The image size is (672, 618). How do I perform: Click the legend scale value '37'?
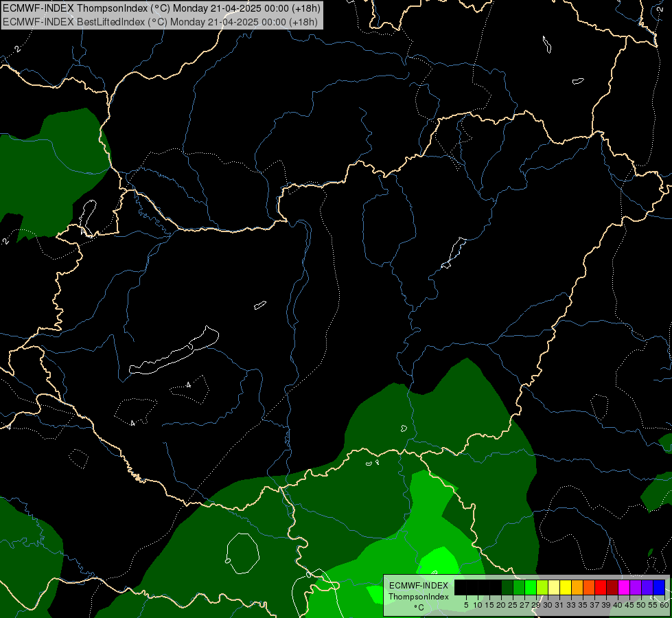(594, 605)
